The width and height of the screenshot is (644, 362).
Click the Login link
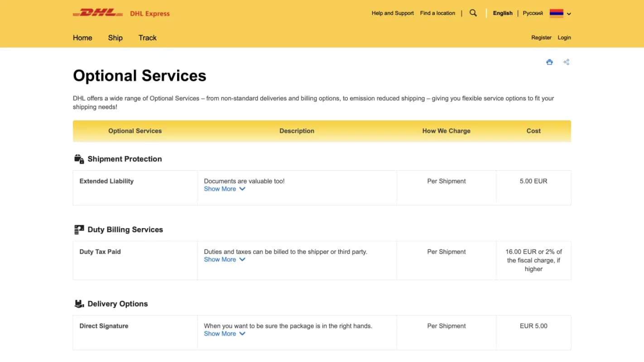coord(564,38)
